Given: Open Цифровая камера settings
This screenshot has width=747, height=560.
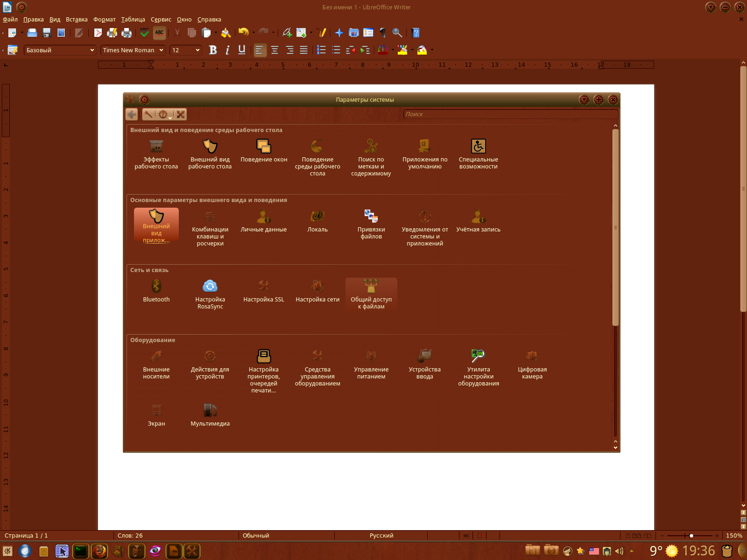Looking at the screenshot, I should pos(532,364).
